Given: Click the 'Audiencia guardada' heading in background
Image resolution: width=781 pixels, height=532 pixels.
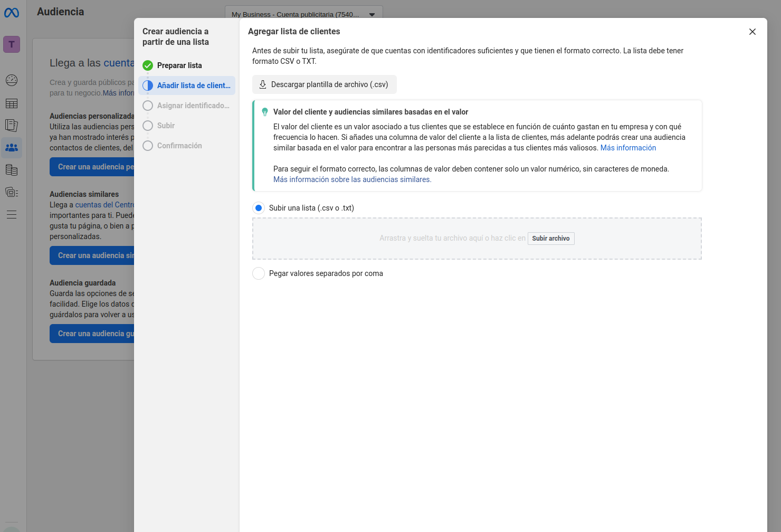Looking at the screenshot, I should pos(82,283).
